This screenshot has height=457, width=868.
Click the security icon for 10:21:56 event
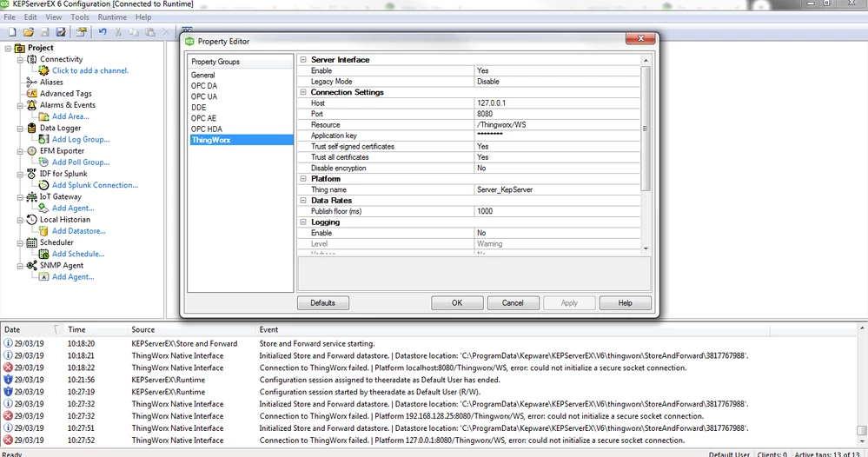pos(8,380)
